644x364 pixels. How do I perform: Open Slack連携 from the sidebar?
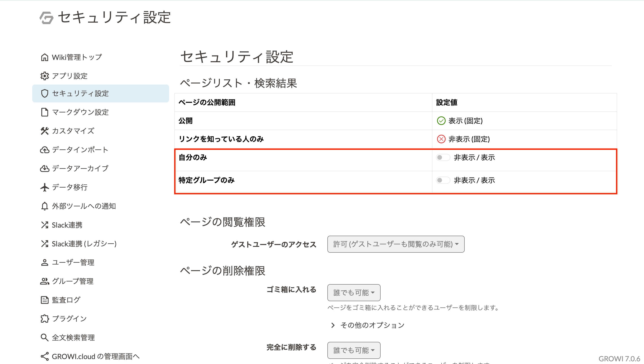click(68, 225)
